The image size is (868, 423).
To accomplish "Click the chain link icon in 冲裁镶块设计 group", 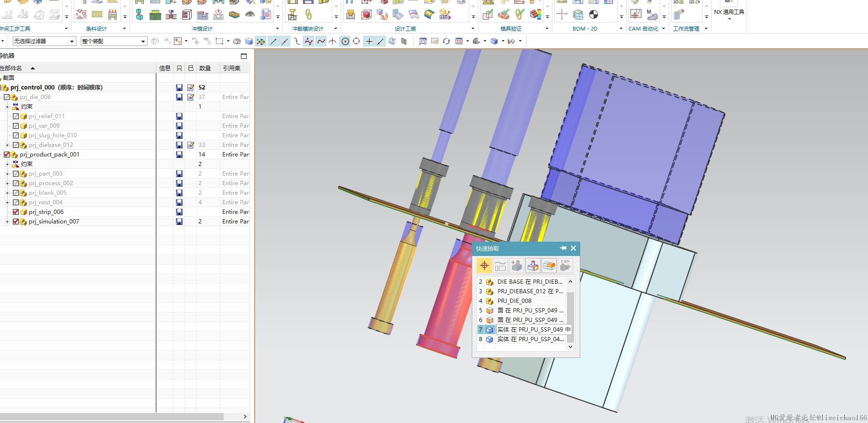I will click(308, 14).
